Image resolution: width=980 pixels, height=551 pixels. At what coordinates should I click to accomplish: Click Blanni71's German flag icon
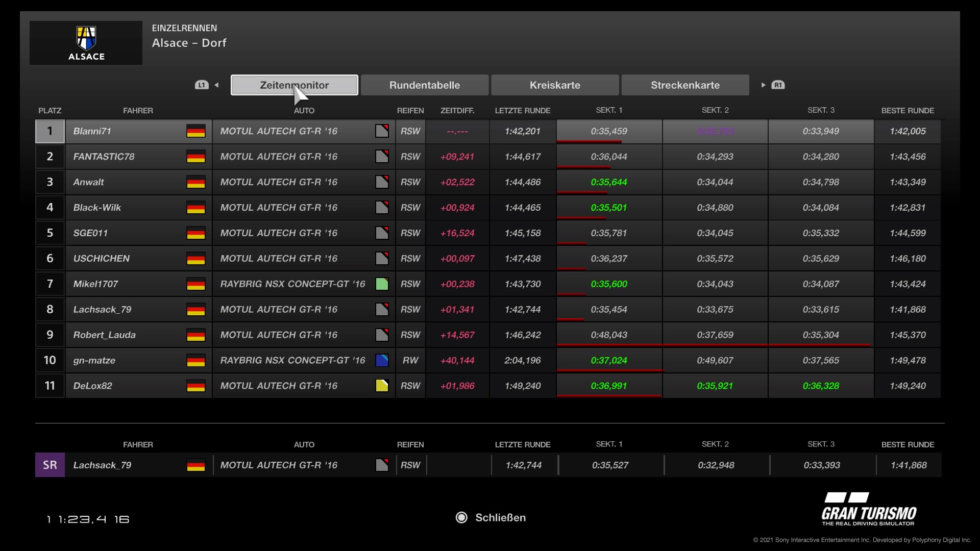pos(195,131)
